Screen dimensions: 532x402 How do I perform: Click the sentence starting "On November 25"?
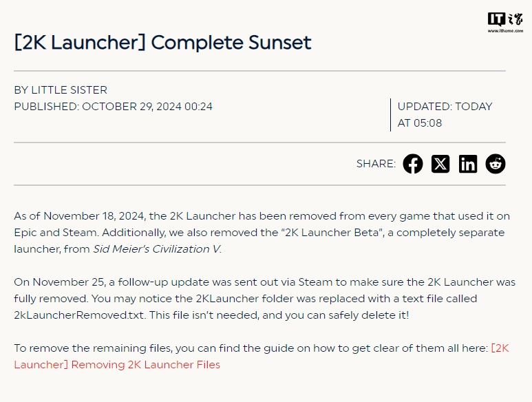(138, 282)
